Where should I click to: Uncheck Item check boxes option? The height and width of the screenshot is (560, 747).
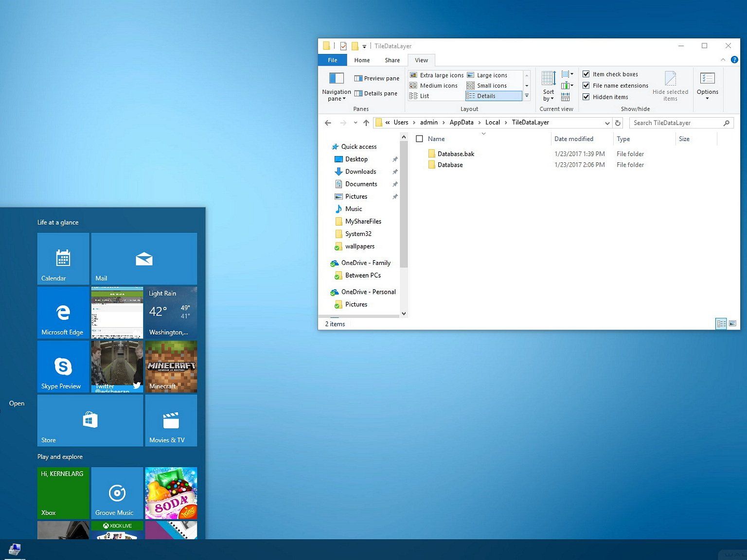click(x=586, y=74)
